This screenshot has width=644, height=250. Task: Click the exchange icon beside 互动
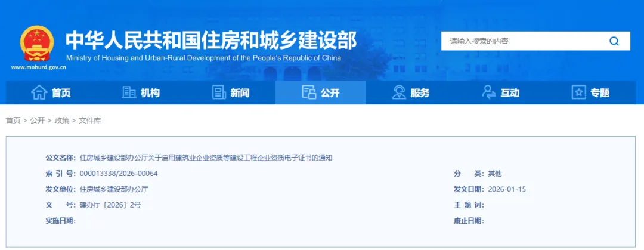click(x=489, y=92)
